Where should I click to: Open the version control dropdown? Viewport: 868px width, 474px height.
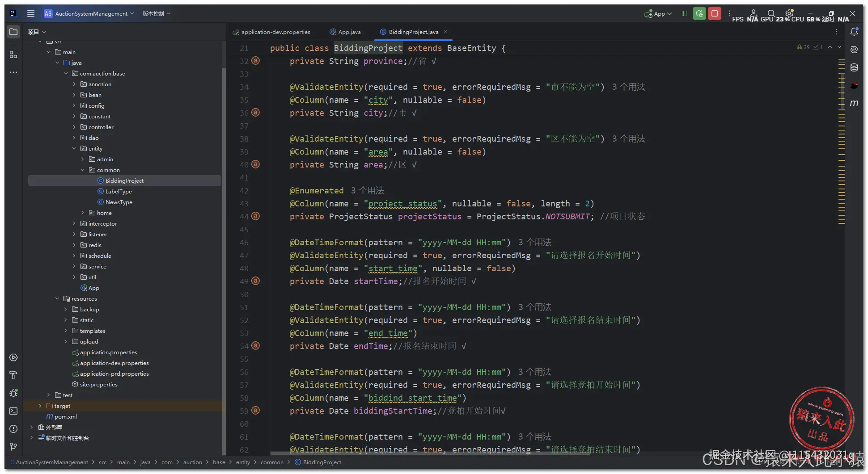click(x=156, y=13)
